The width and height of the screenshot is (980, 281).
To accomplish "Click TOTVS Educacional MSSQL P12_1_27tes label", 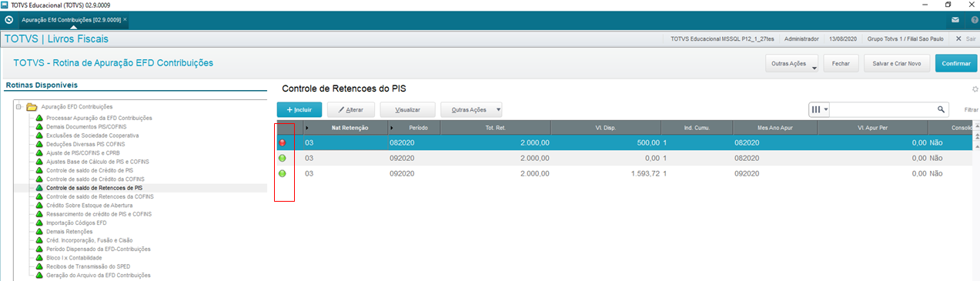I will 722,38.
